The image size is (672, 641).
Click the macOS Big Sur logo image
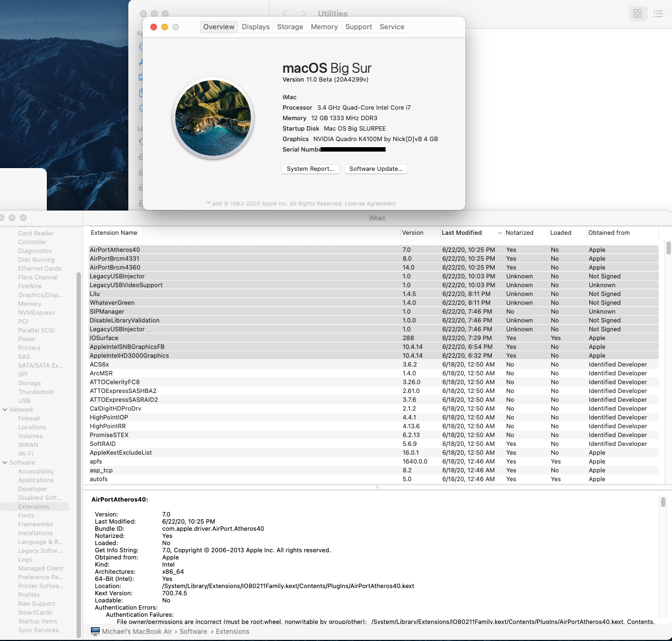[213, 118]
